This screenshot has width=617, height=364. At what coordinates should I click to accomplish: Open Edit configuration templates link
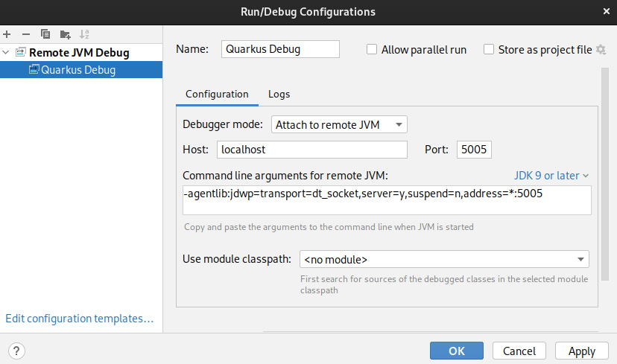(x=80, y=319)
